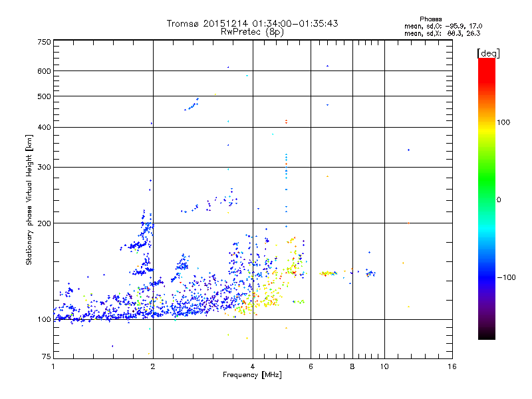Click the 'Stationary phase Virtual Height [km]' y-axis label
Viewport: 532px width, 399px height.
pos(29,200)
